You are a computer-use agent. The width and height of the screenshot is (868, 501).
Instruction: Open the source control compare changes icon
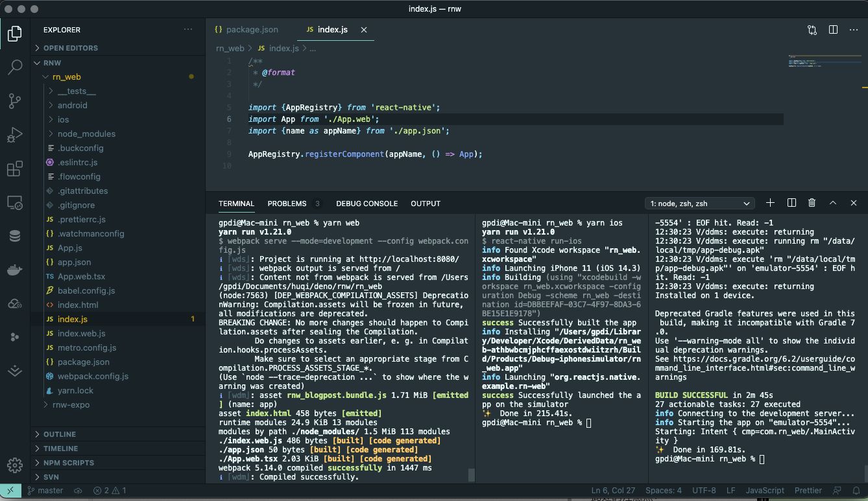(x=812, y=29)
